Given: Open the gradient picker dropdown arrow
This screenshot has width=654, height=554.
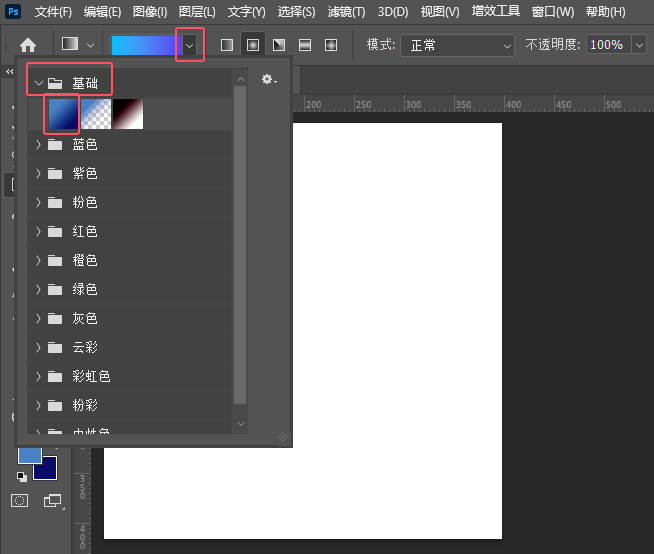Looking at the screenshot, I should 190,45.
